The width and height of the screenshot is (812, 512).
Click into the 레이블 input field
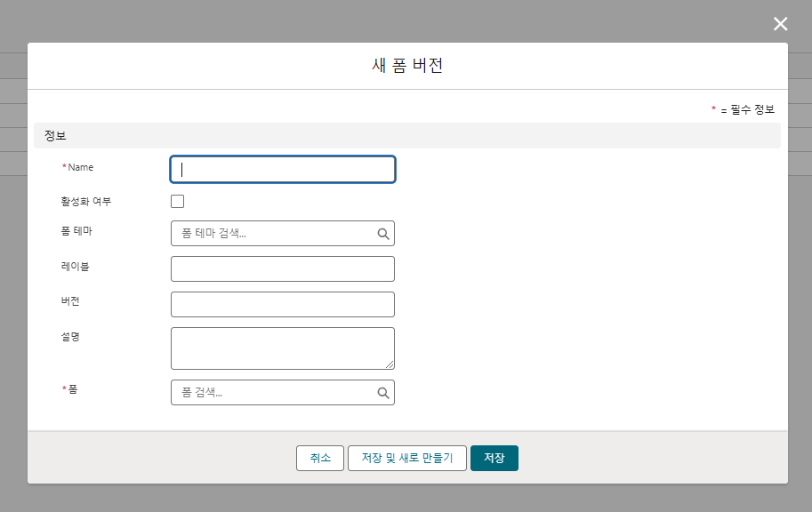(x=282, y=269)
